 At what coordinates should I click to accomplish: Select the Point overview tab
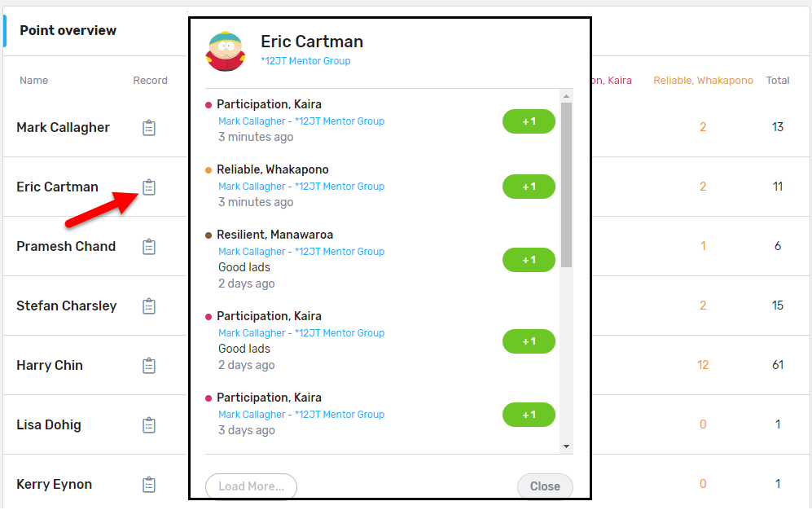coord(68,31)
